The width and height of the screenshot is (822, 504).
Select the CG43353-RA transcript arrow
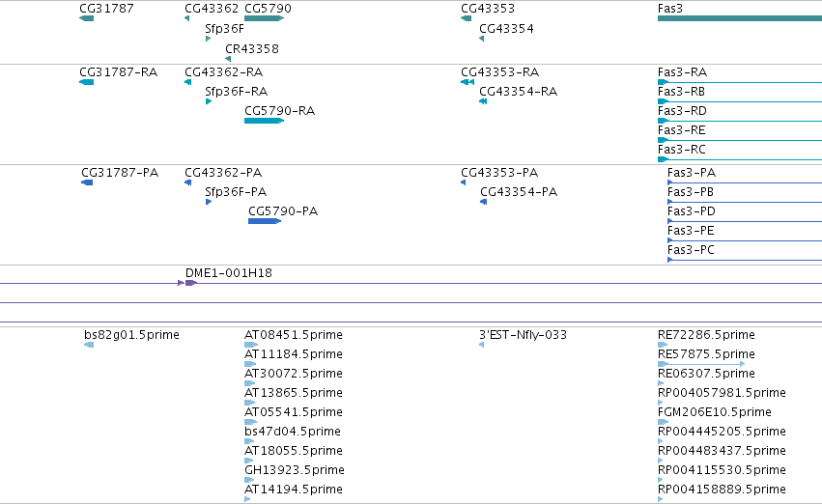pyautogui.click(x=468, y=82)
